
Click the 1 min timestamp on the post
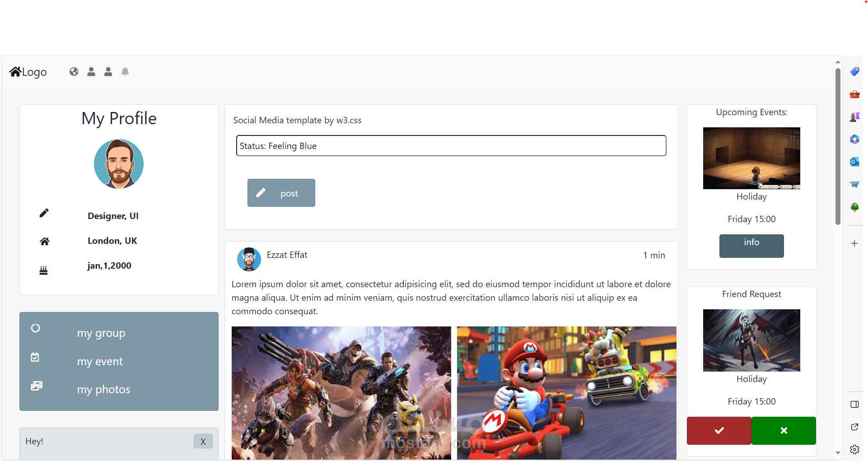point(654,255)
